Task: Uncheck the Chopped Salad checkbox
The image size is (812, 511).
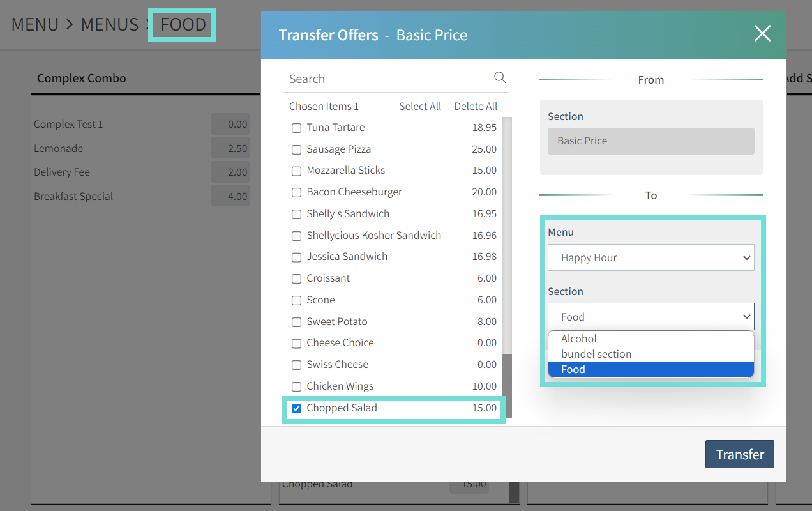Action: 296,409
